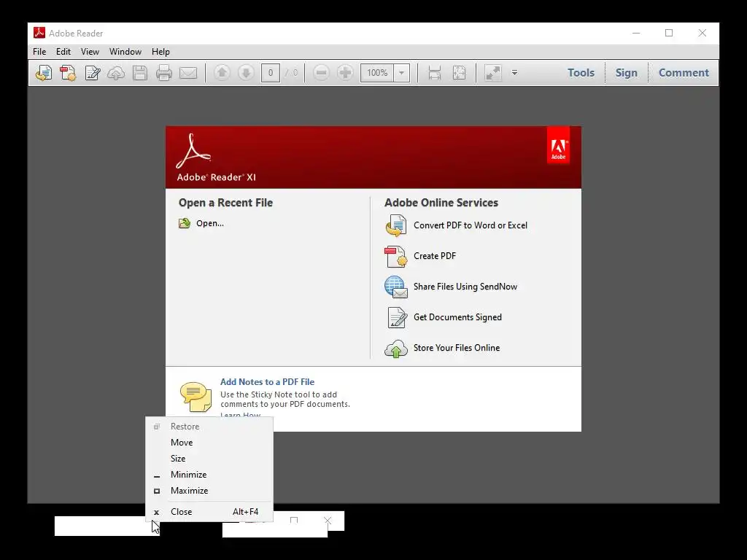Open the zoom percentage dropdown arrow
Screen dimensions: 747x560
pos(402,73)
